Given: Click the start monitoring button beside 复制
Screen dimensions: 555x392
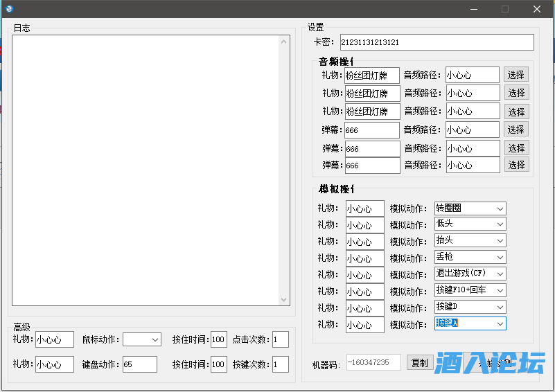Looking at the screenshot, I should pyautogui.click(x=493, y=363).
